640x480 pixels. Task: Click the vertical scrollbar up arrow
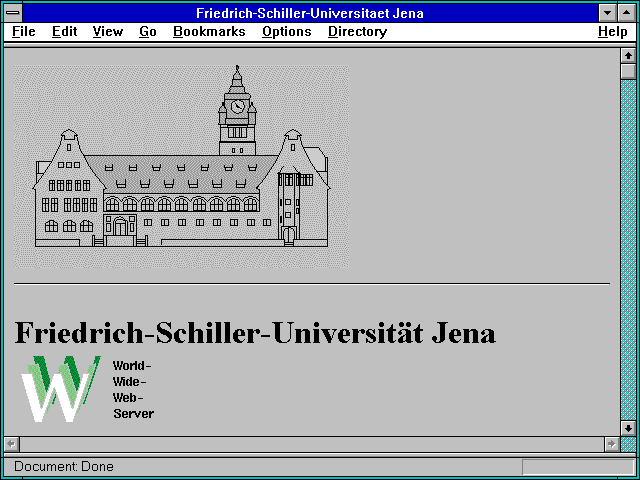click(x=628, y=56)
